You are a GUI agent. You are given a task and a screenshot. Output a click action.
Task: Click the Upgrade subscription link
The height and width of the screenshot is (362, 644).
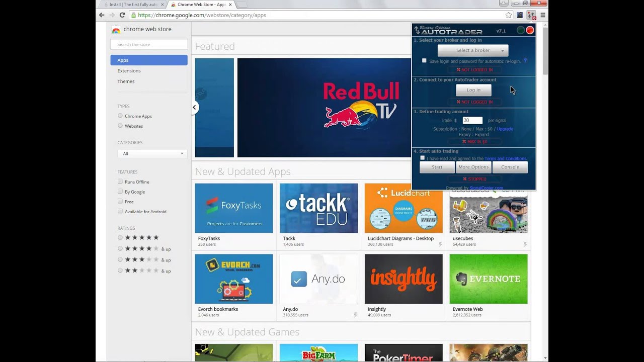coord(505,129)
